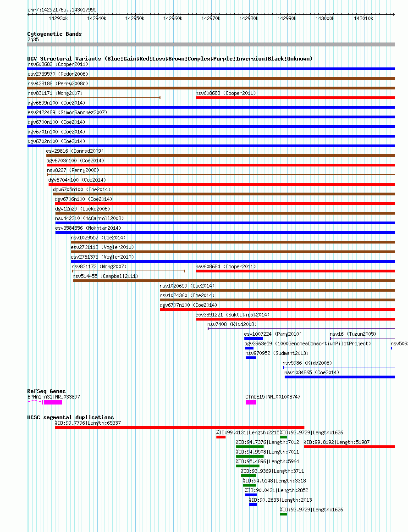Select the %ID:99.4131|Length:2215 duplication label

248,432
